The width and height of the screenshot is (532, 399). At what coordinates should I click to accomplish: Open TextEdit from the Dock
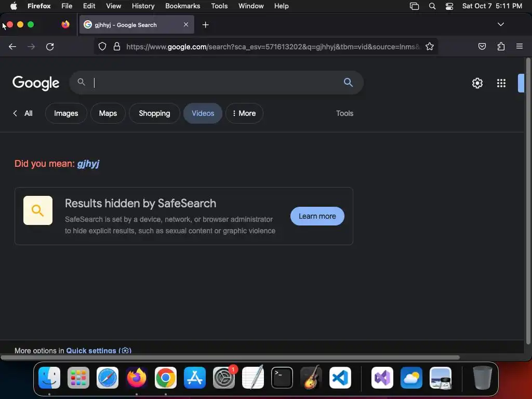coord(253,378)
